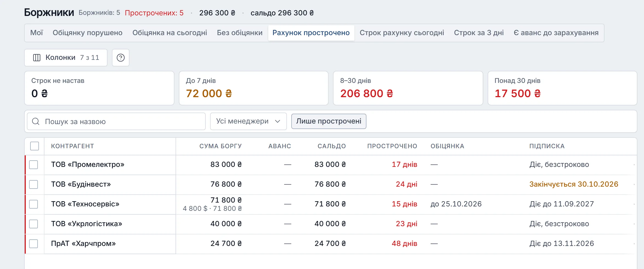This screenshot has width=644, height=269.
Task: Switch to the Мої tab
Action: [x=36, y=33]
